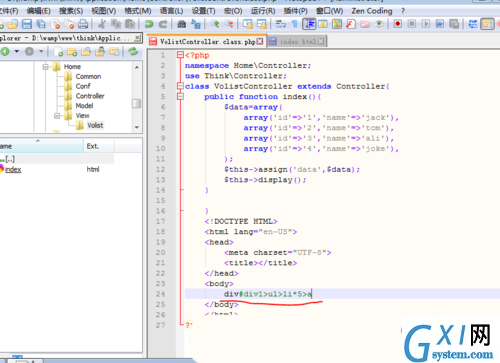Viewport: 500px width, 363px height.
Task: Toggle synchronized horizontal scrolling icon
Action: pyautogui.click(x=262, y=24)
